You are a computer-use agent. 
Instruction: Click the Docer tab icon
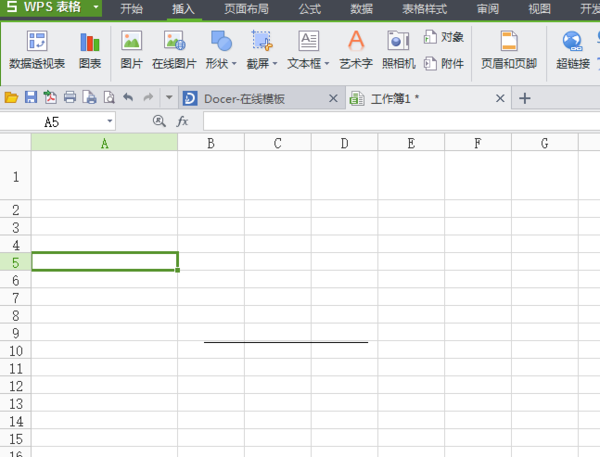coord(190,98)
